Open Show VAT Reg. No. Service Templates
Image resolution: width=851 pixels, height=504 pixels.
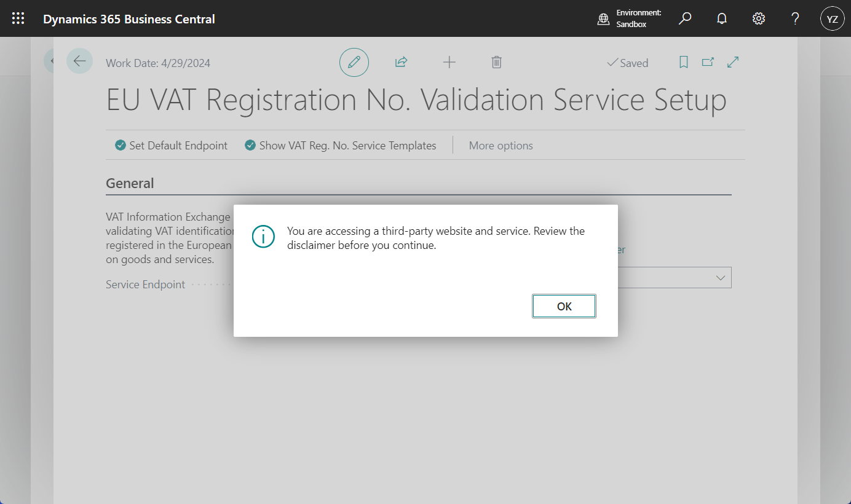click(341, 145)
